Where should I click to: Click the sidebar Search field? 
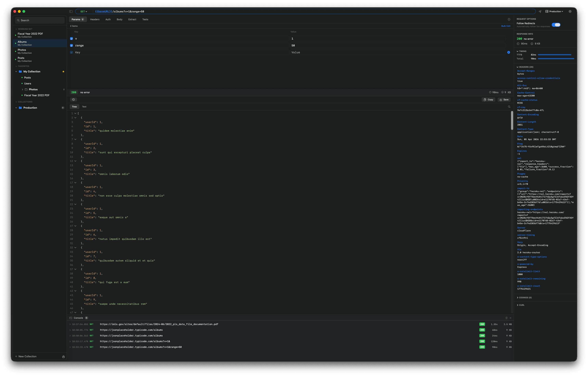point(40,20)
